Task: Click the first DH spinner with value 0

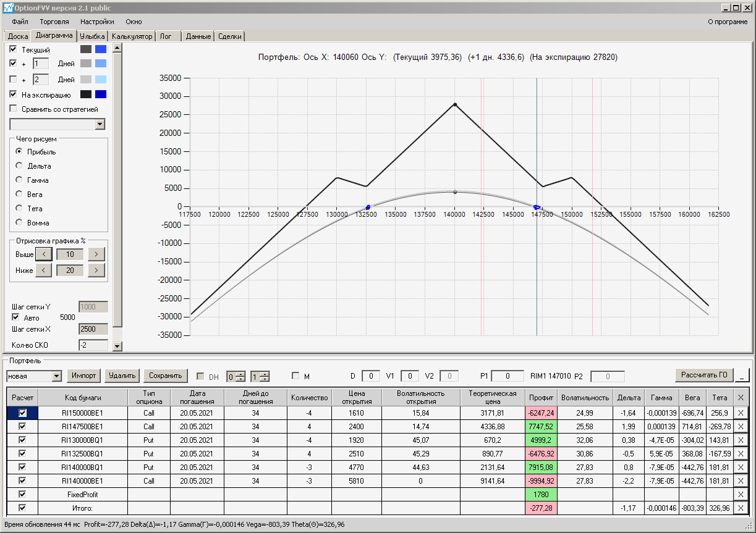Action: tap(236, 376)
